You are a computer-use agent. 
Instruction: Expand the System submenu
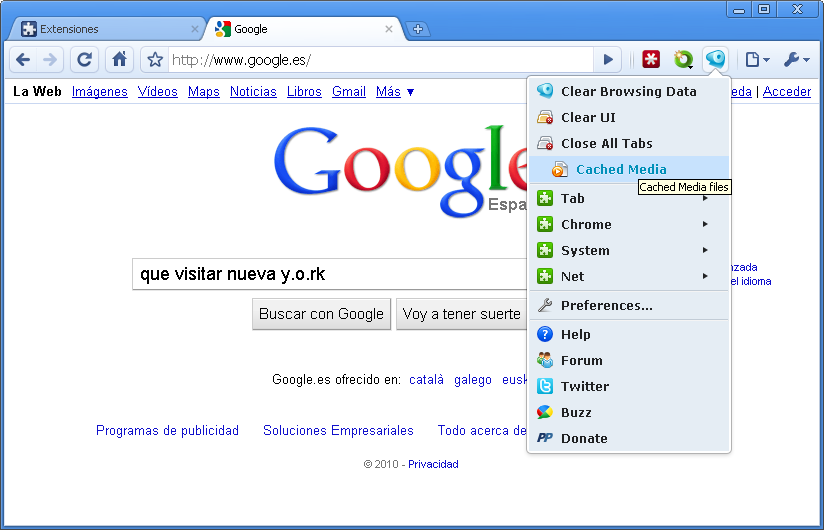(x=629, y=251)
